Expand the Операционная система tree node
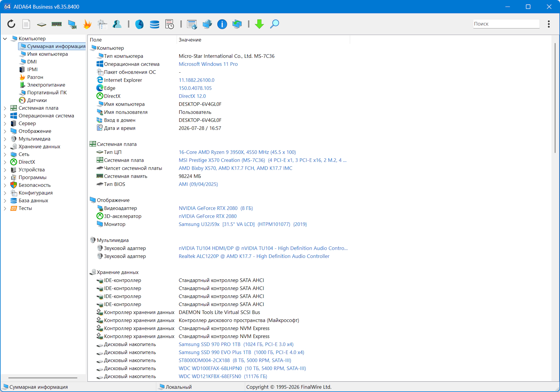Screen dimensions: 560x392 [5, 116]
